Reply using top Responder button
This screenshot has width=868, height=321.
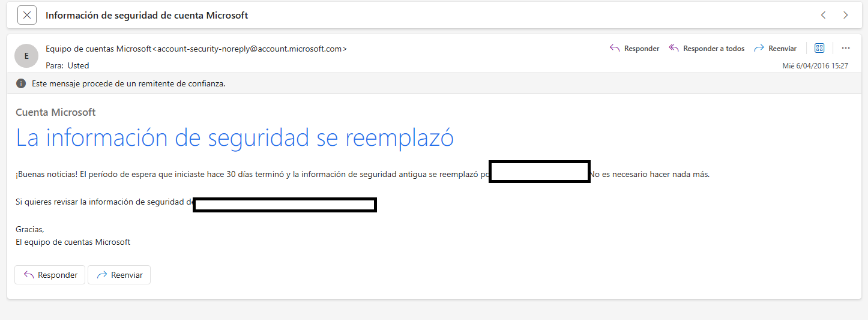click(x=634, y=49)
